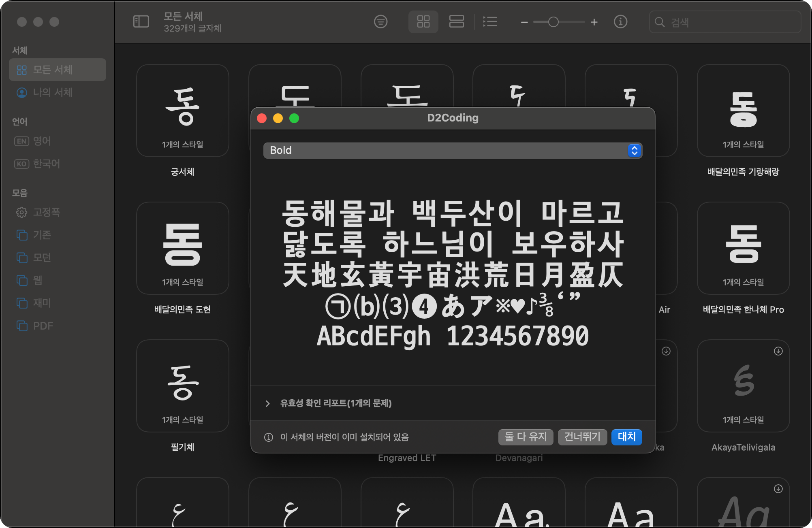This screenshot has height=528, width=812.
Task: Toggle the sidebar visibility icon
Action: click(141, 21)
